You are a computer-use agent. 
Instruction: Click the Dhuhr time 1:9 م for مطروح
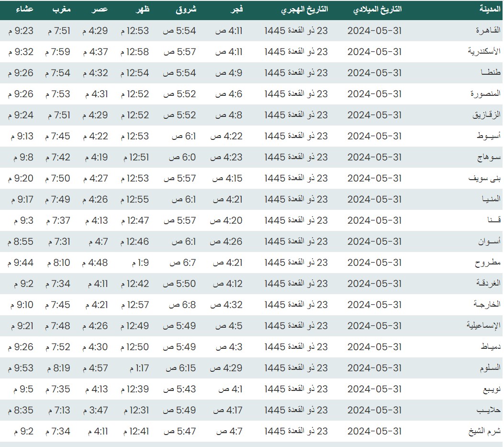point(139,263)
